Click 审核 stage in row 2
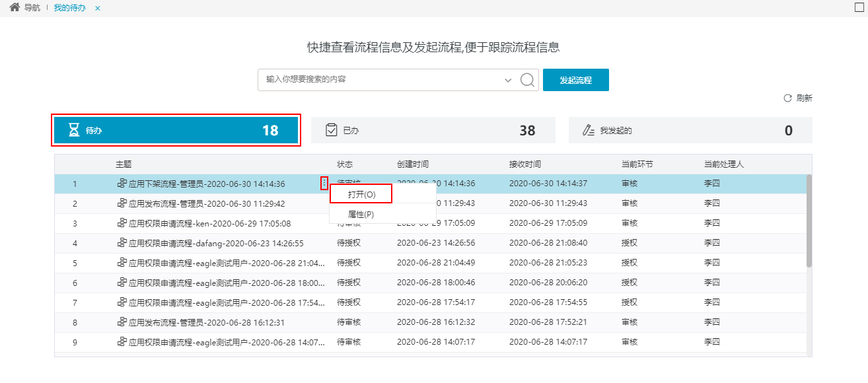Screen dimensions: 868x383 (x=630, y=203)
